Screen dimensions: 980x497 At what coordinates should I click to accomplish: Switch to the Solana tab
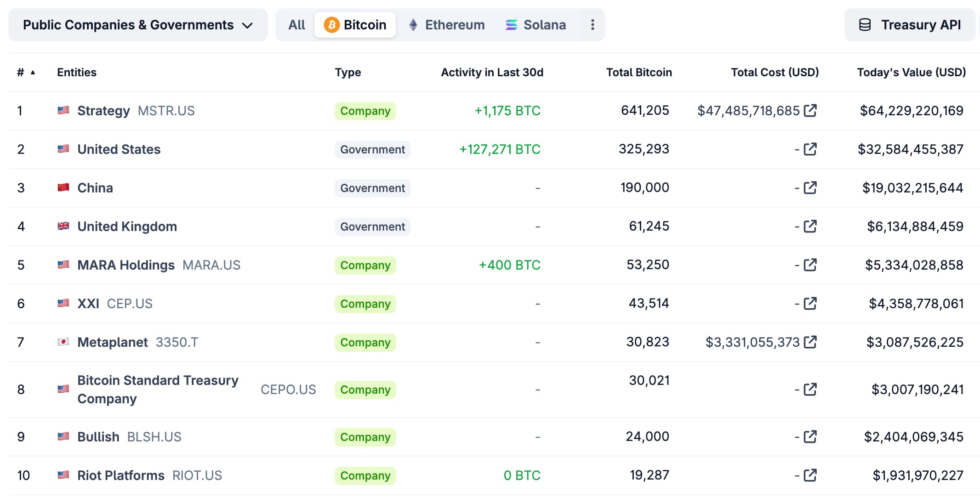pyautogui.click(x=536, y=25)
